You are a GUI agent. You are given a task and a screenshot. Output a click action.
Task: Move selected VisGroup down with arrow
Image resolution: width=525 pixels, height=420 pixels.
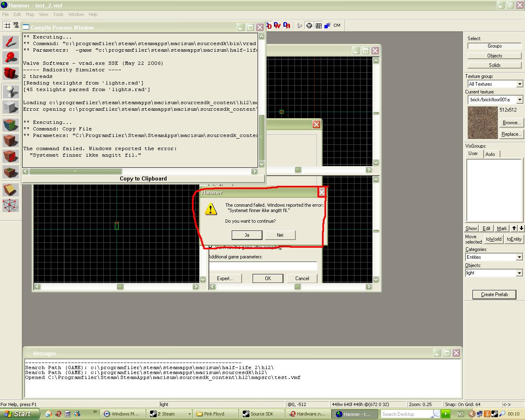coord(521,228)
